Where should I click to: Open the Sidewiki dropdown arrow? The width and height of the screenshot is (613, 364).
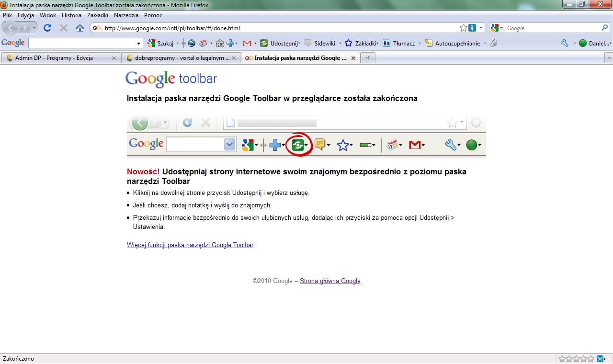340,44
